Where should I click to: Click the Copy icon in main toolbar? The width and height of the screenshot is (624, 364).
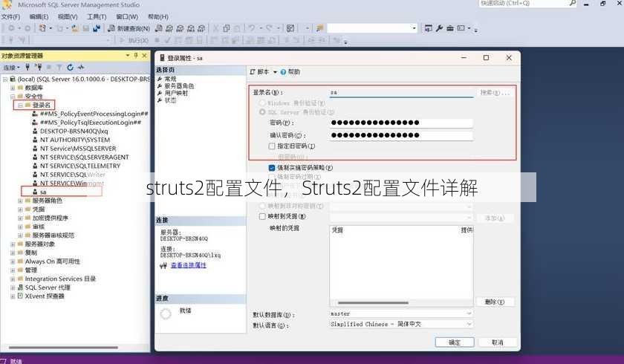227,28
